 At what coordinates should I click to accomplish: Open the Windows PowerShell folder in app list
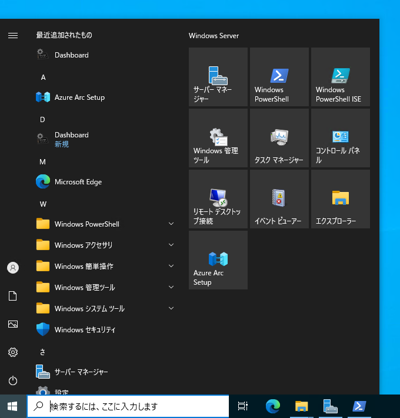pyautogui.click(x=105, y=224)
